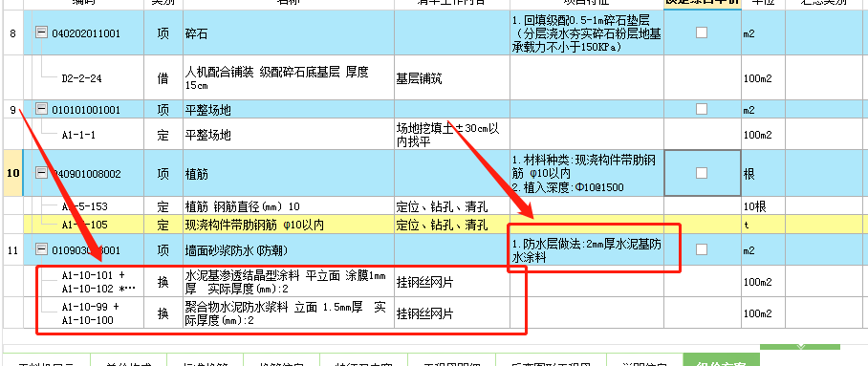
Task: Click feature text 回填级配0.5-1m碎石垫层
Action: pyautogui.click(x=586, y=33)
